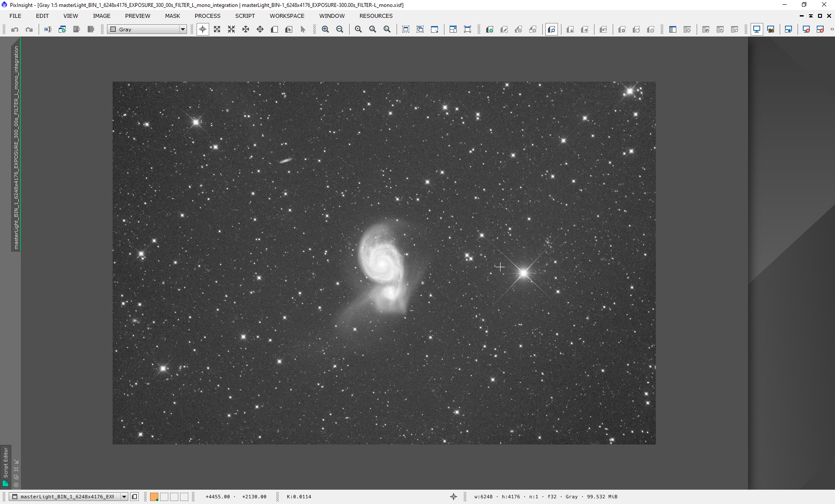Click the Fit View window icon

click(406, 30)
